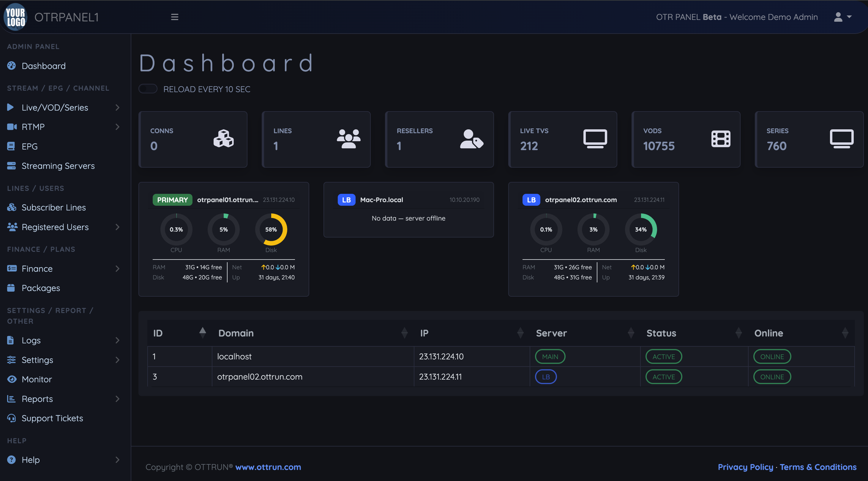Click the EPG book icon

(11, 146)
